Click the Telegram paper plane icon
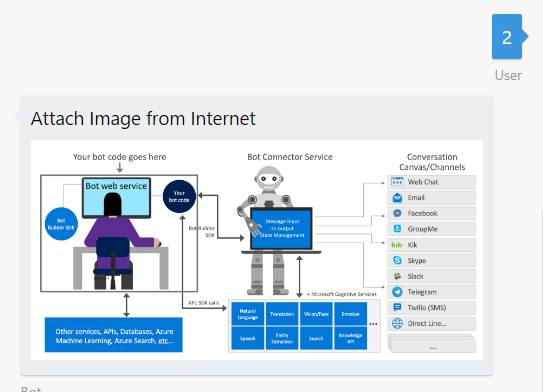The image size is (543, 392). click(397, 292)
